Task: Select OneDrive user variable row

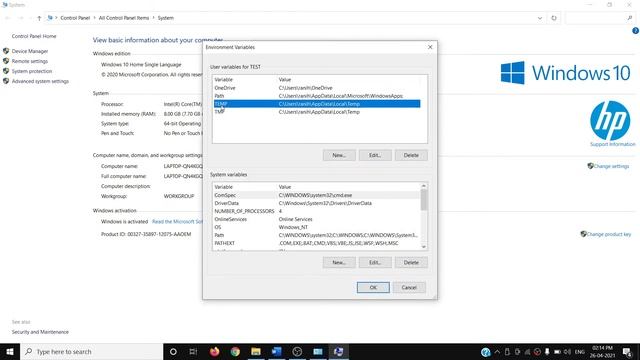Action: 317,88
